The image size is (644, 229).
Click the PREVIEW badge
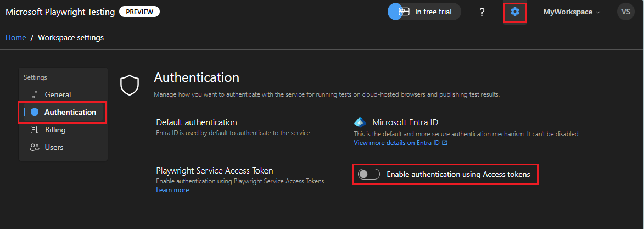(x=139, y=12)
